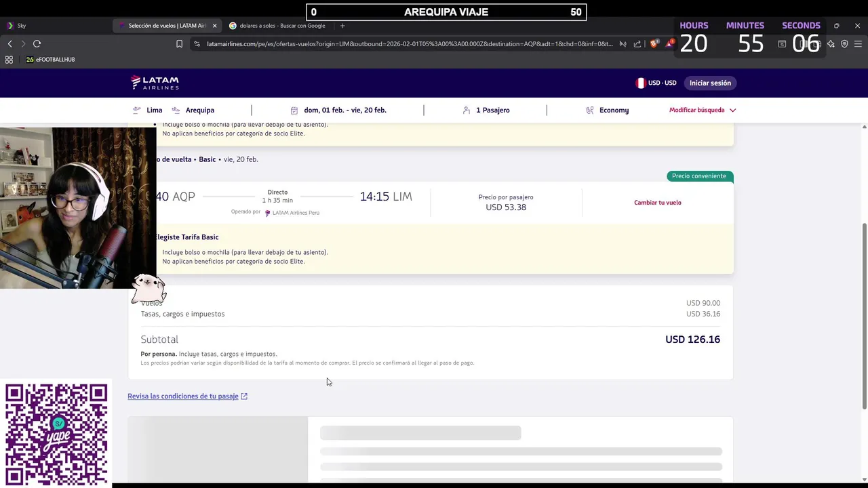Bookmark this page with the bookmark icon
This screenshot has height=488, width=868.
179,44
